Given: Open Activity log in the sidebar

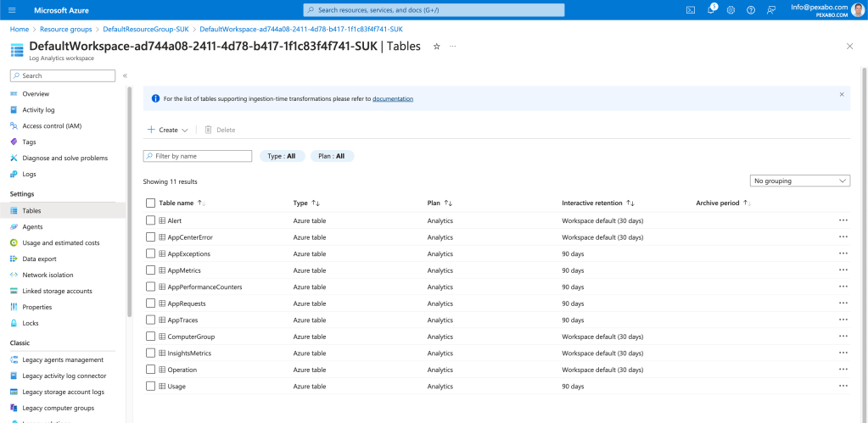Looking at the screenshot, I should [38, 110].
